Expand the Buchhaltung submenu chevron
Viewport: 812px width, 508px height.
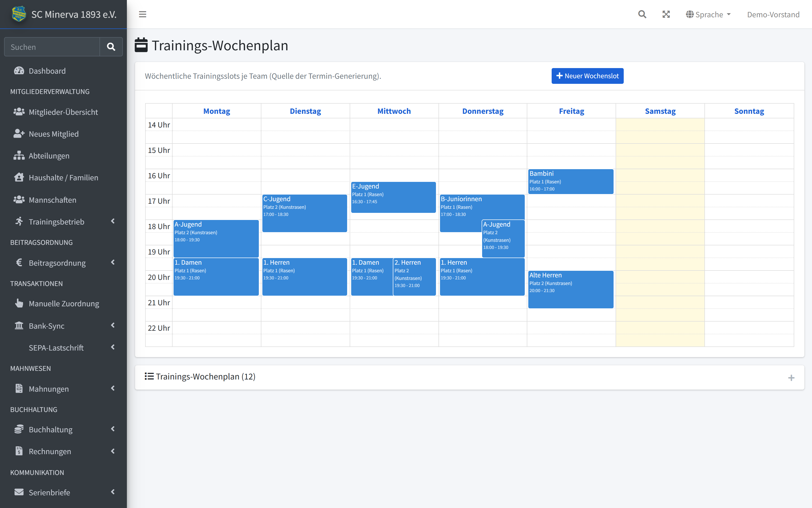[113, 429]
